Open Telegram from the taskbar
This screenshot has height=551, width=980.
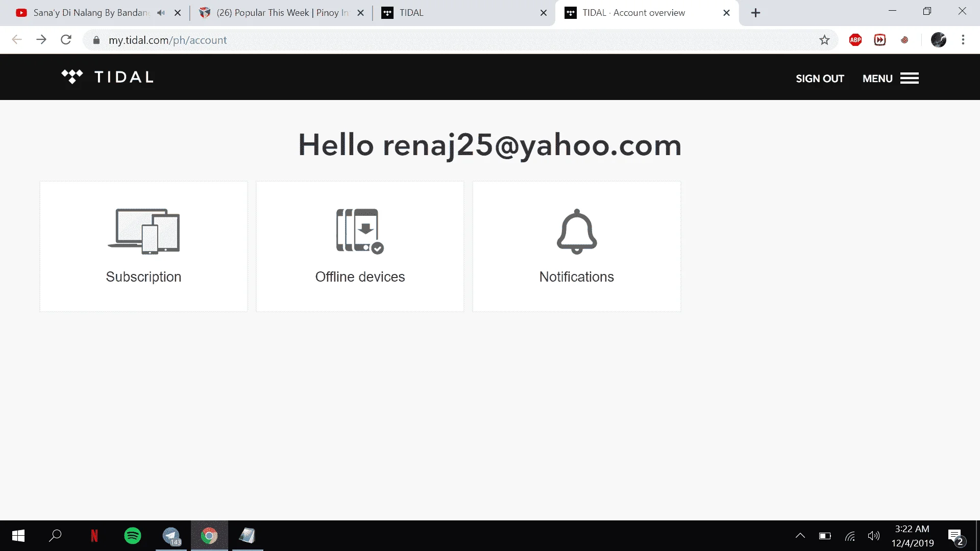click(171, 536)
